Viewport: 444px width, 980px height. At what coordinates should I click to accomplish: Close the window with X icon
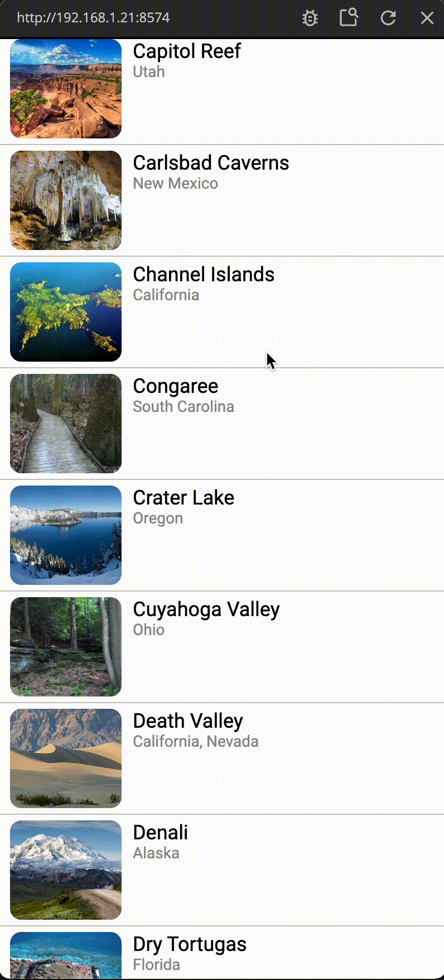[427, 18]
